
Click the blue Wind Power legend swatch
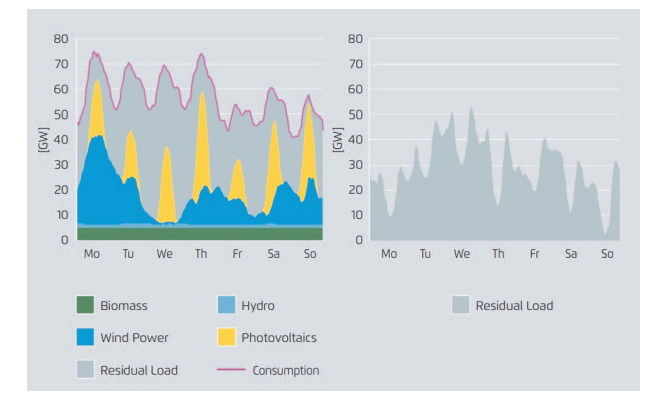[x=85, y=337]
